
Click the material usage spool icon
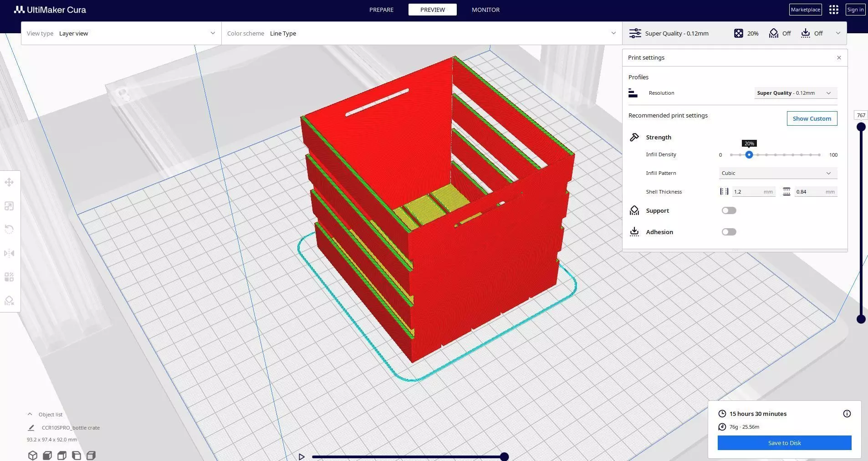722,427
